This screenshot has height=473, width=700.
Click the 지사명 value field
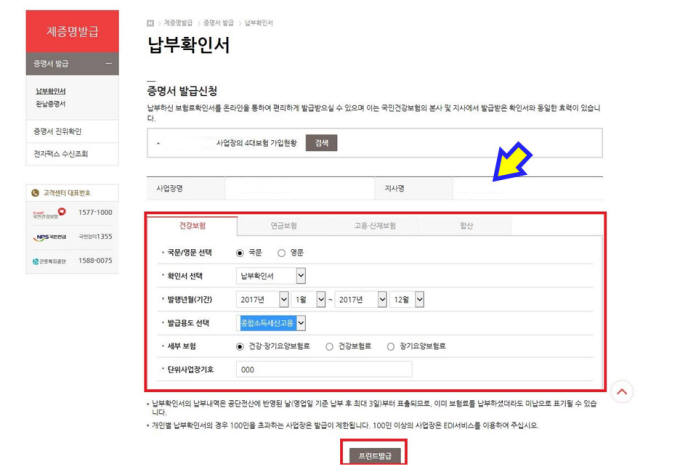pos(528,189)
